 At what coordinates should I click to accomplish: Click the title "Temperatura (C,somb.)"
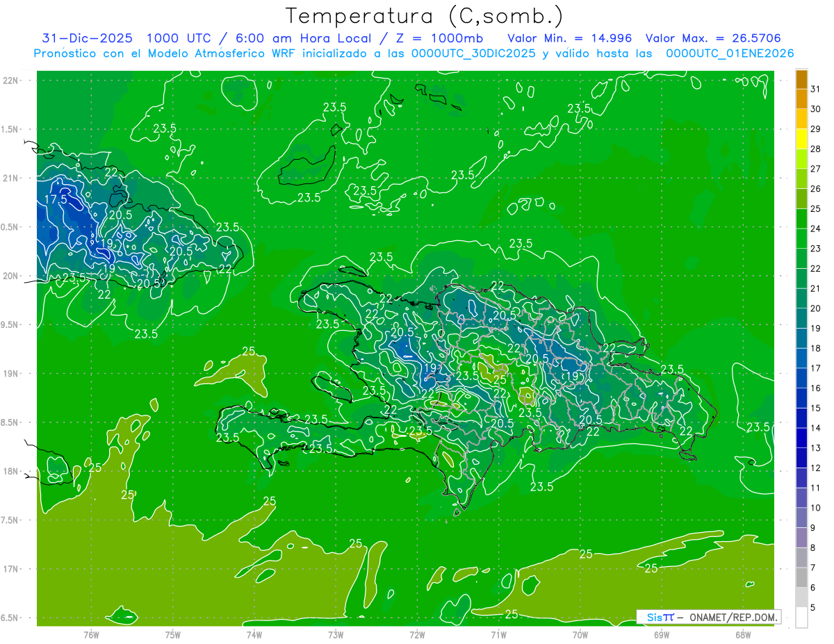pos(425,16)
